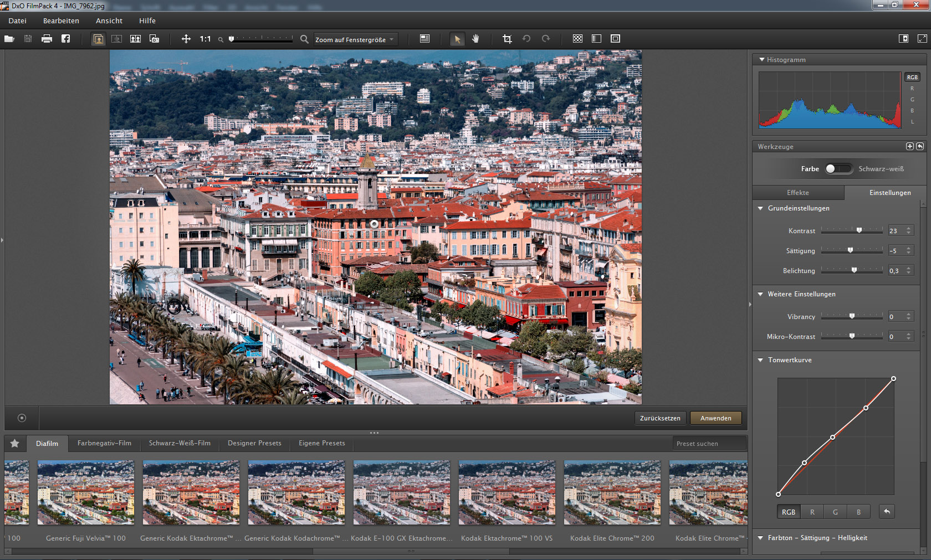Switch to the Schwarz-Weiß-Film tab

pos(180,443)
